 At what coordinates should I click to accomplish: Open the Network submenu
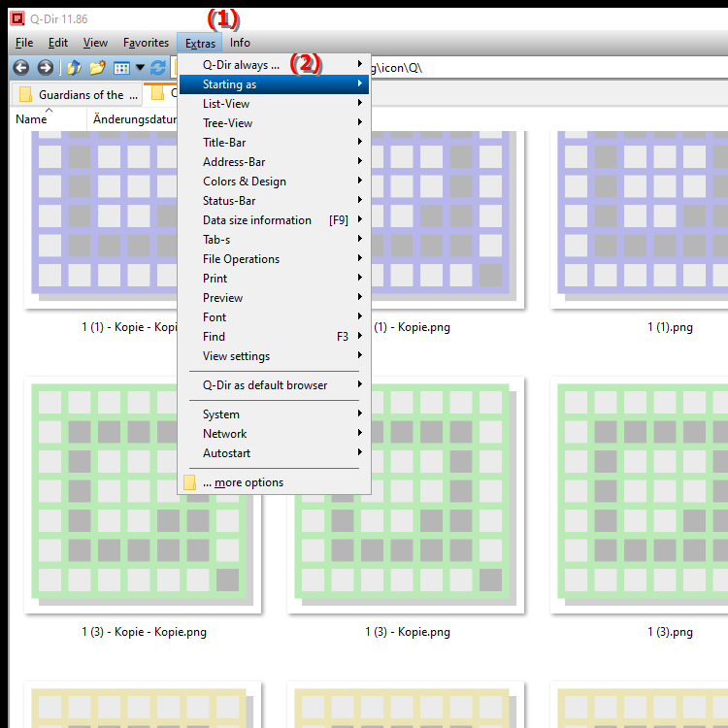(x=274, y=434)
